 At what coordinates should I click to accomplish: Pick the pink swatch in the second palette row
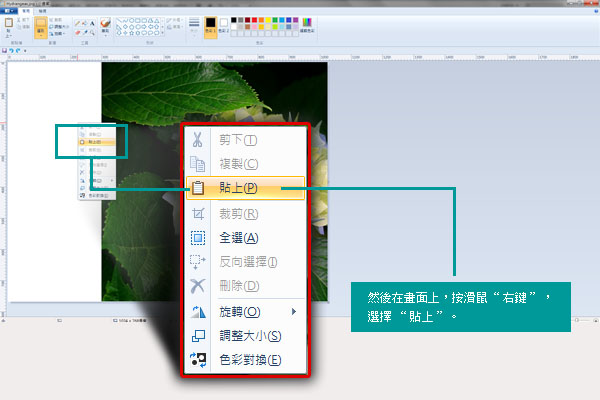click(254, 27)
